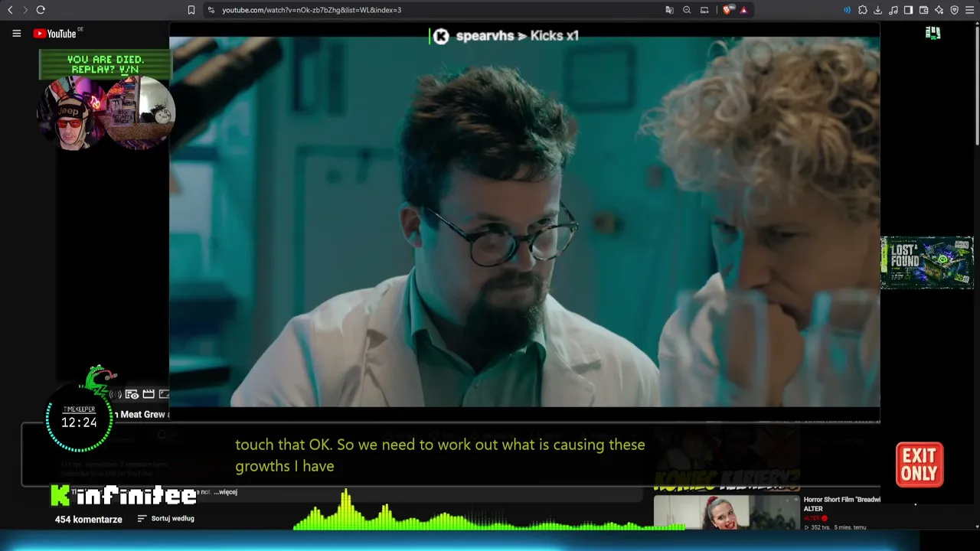Go back with the browser back arrow
Image resolution: width=980 pixels, height=551 pixels.
pyautogui.click(x=10, y=10)
